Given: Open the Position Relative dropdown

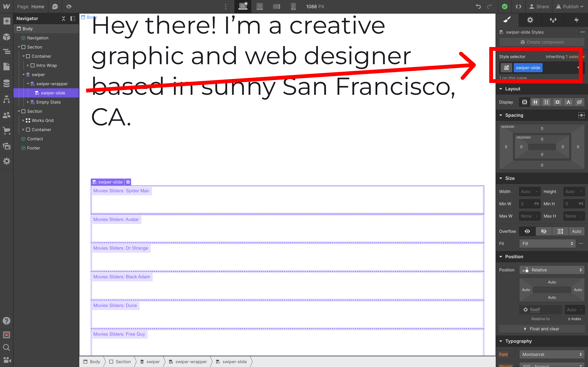Looking at the screenshot, I should (x=552, y=270).
